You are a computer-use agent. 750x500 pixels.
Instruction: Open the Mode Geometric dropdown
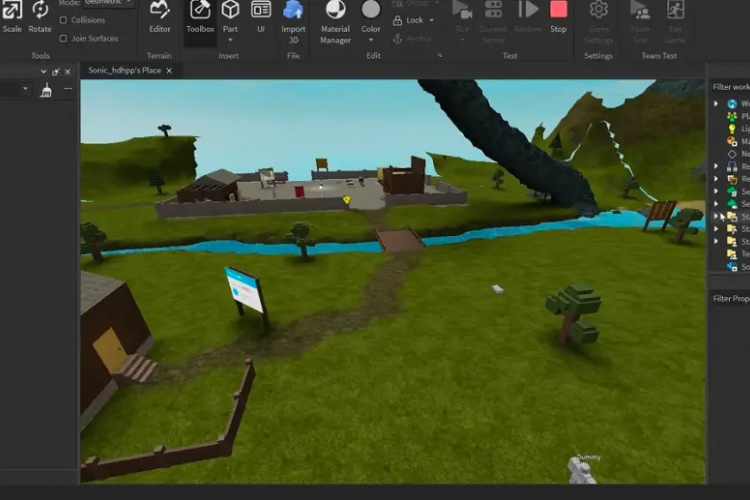108,3
